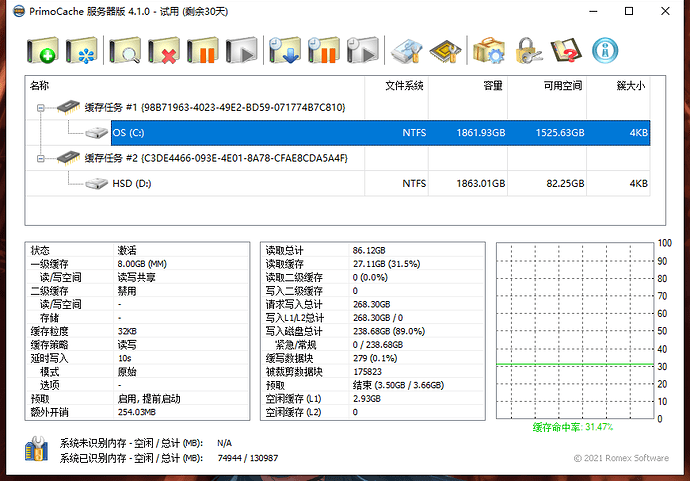Create a new cache task with the green-plus drive icon
Image resolution: width=690 pixels, height=481 pixels.
42,50
